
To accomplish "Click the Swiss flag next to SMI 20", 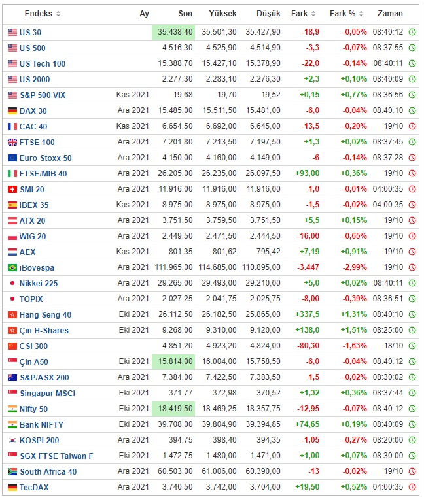I will [12, 190].
